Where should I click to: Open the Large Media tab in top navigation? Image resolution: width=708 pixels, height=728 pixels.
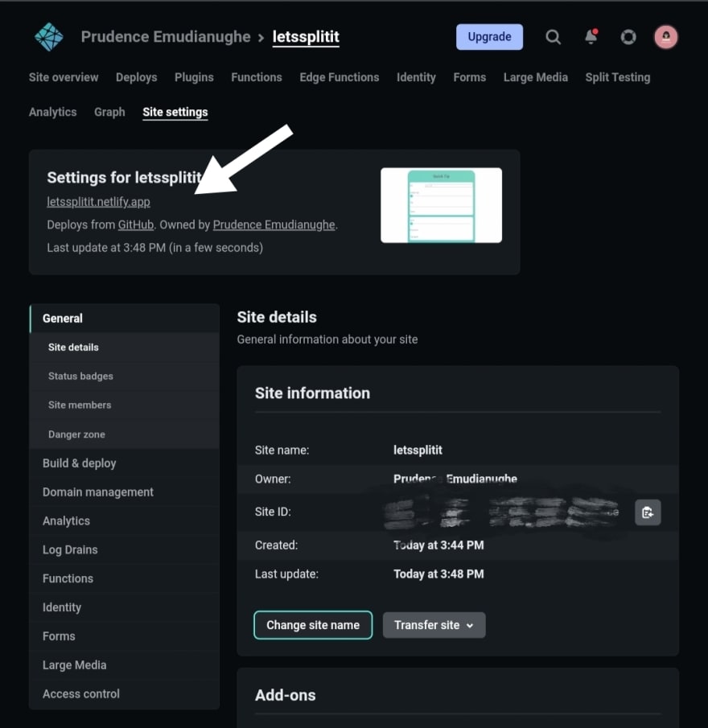pos(536,77)
